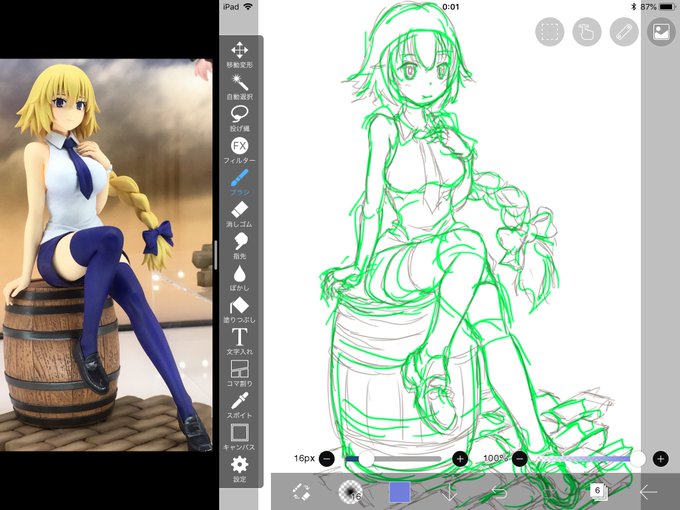The height and width of the screenshot is (510, 680).
Task: Tap the battery indicator in status bar
Action: 667,7
